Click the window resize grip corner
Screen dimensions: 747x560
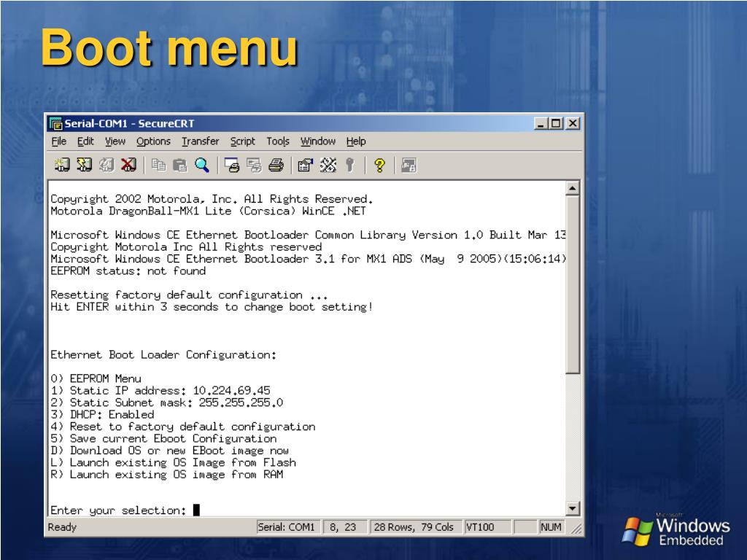point(576,528)
